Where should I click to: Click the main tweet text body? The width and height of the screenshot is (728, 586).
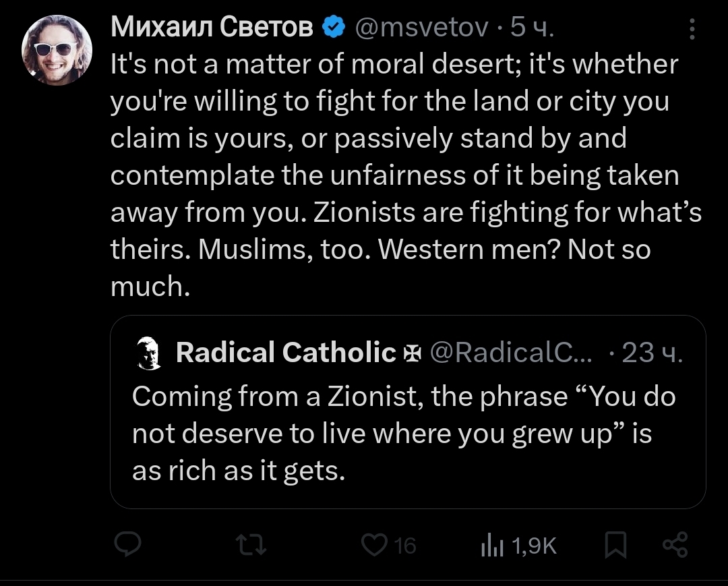(x=404, y=175)
